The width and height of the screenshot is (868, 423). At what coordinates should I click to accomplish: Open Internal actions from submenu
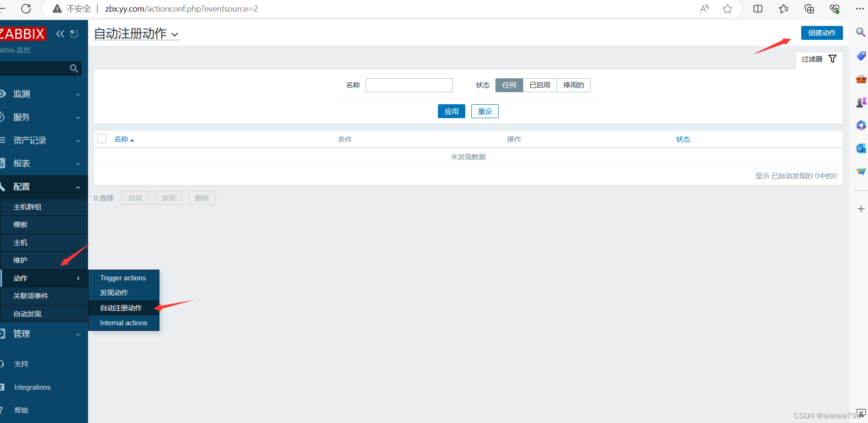point(123,323)
